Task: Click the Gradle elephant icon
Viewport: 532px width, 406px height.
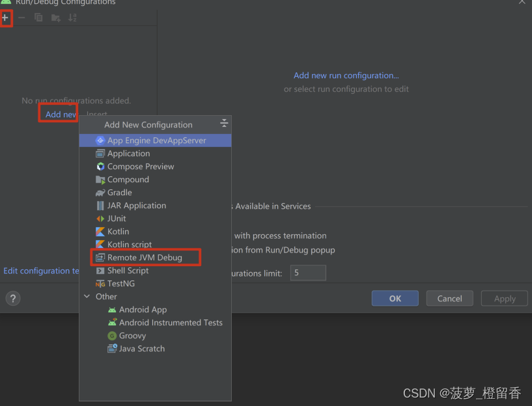Action: 100,193
